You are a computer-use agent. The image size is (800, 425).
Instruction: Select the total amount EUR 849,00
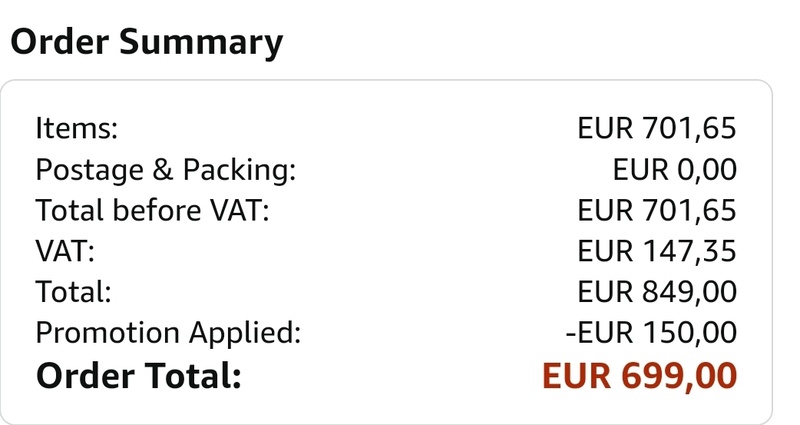[657, 292]
